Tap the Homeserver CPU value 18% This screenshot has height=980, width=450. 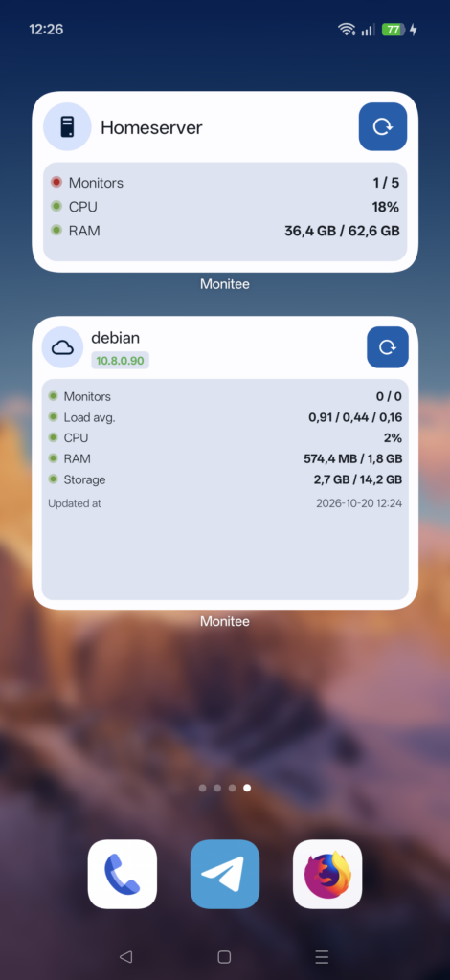(x=386, y=207)
